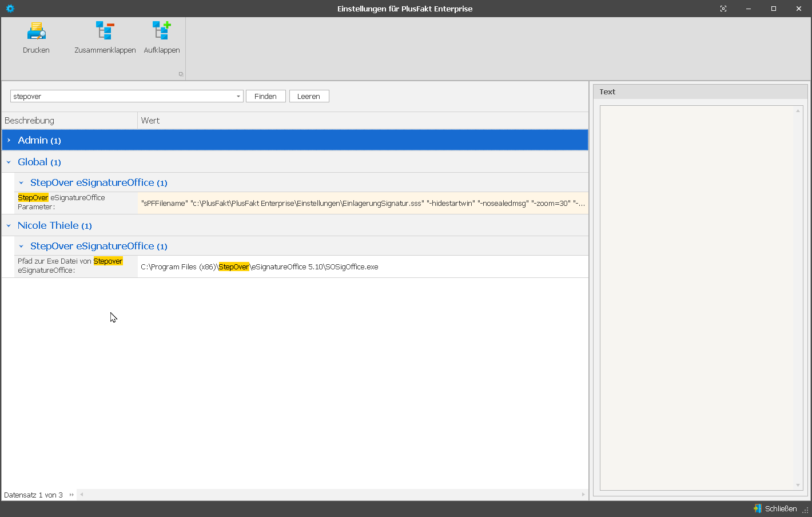
Task: Expand the Admin (1) group
Action: pyautogui.click(x=9, y=140)
